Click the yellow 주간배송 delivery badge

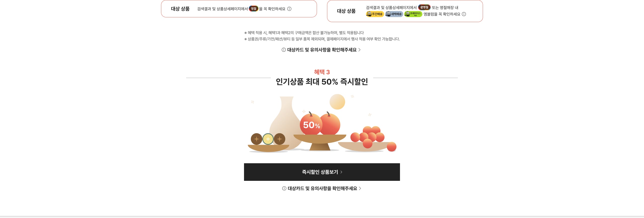[x=375, y=14]
